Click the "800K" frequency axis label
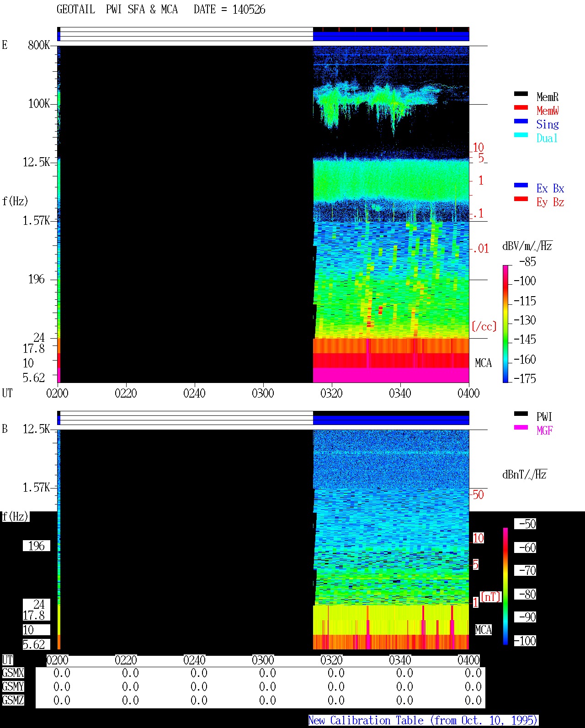 (x=39, y=45)
